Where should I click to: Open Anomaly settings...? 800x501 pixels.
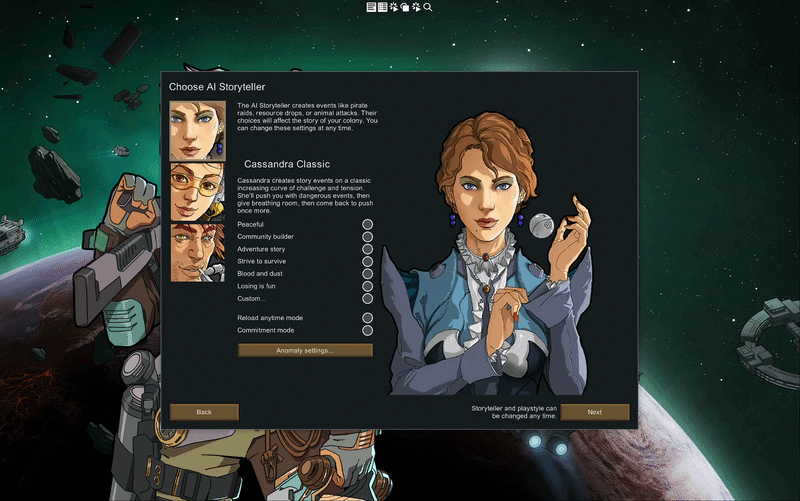pos(305,350)
